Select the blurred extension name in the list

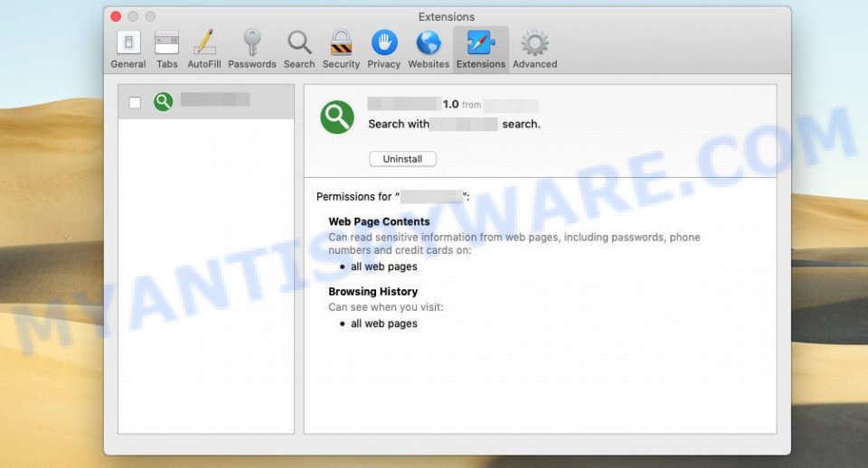coord(215,99)
